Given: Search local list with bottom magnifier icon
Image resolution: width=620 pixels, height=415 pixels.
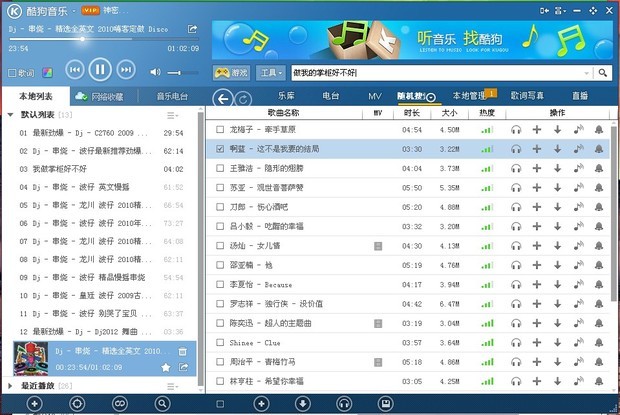Looking at the screenshot, I should (163, 404).
